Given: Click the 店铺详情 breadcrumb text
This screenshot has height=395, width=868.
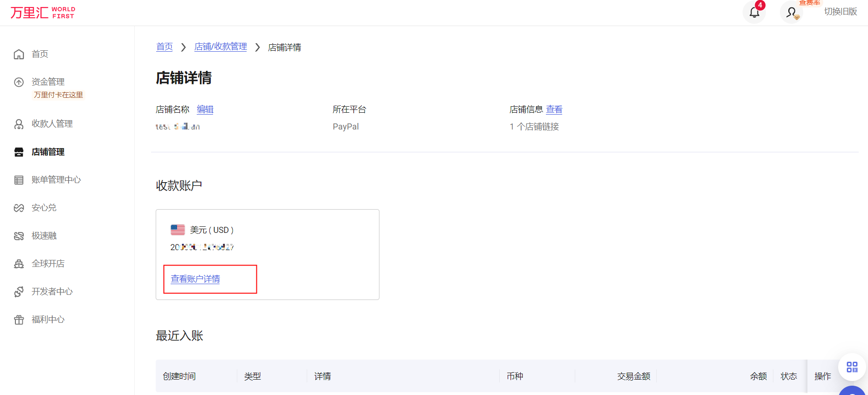Looking at the screenshot, I should coord(284,48).
